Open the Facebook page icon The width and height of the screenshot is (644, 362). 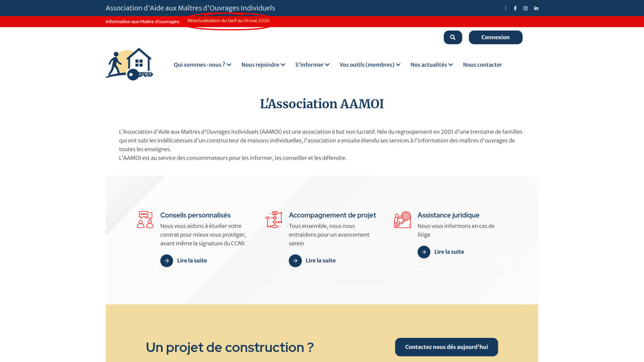tap(515, 8)
